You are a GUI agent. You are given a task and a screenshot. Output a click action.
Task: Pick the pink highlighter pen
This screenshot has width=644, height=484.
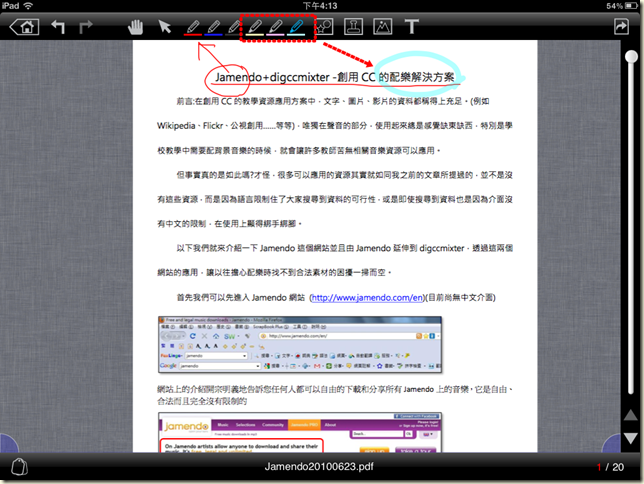click(276, 28)
